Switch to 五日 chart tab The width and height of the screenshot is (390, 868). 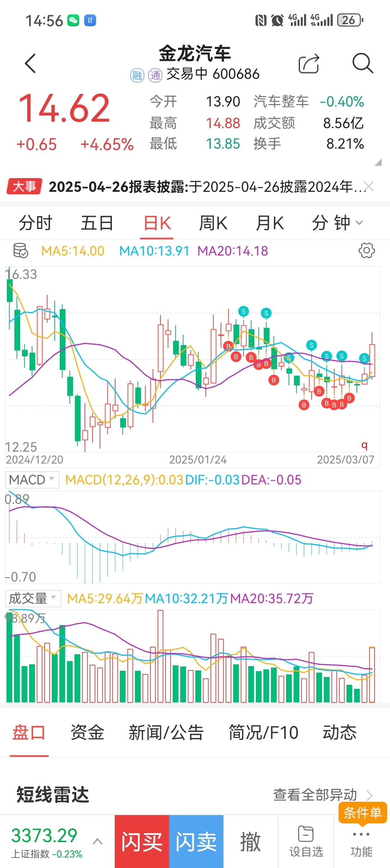coord(97,223)
